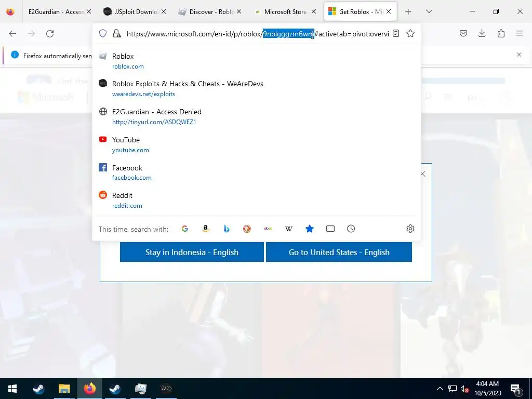Open Windows Start menu
532x399 pixels.
pyautogui.click(x=12, y=389)
